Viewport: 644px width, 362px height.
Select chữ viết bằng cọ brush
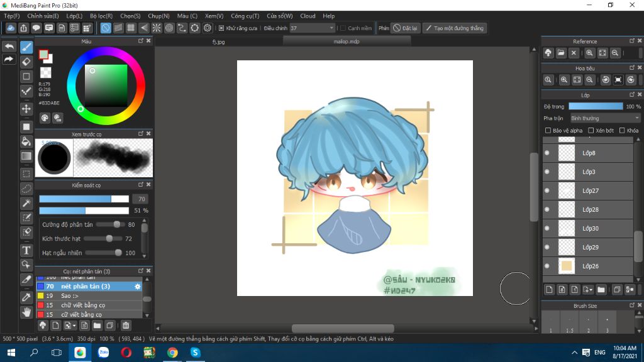[89, 305]
